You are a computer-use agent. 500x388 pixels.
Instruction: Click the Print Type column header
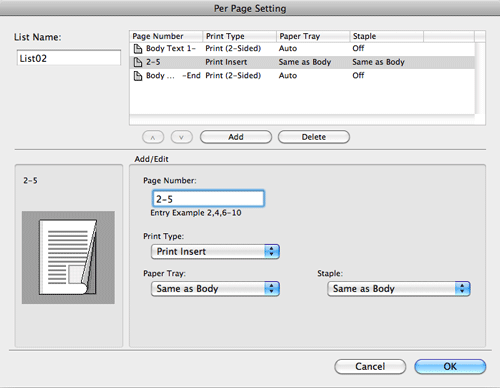(x=240, y=36)
